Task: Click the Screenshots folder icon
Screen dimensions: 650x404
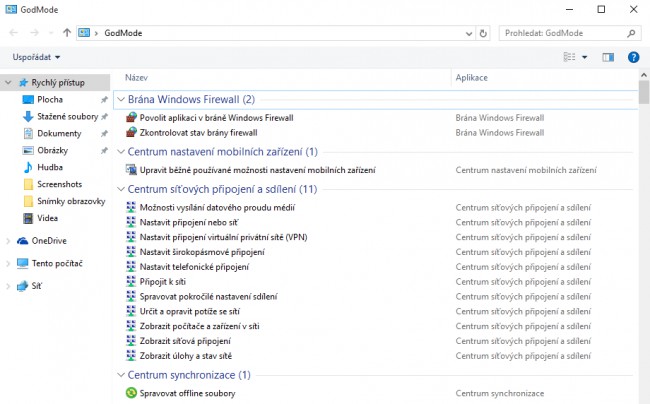Action: [28, 184]
